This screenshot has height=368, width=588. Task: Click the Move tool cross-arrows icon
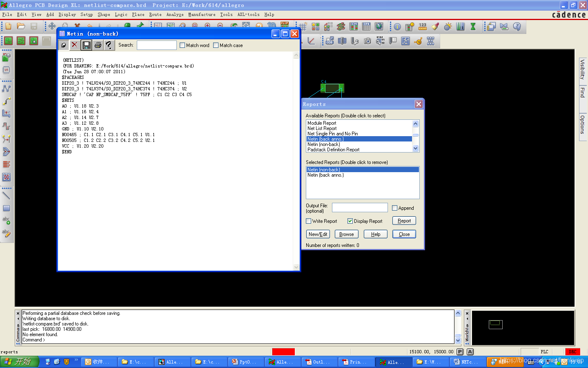[x=52, y=26]
